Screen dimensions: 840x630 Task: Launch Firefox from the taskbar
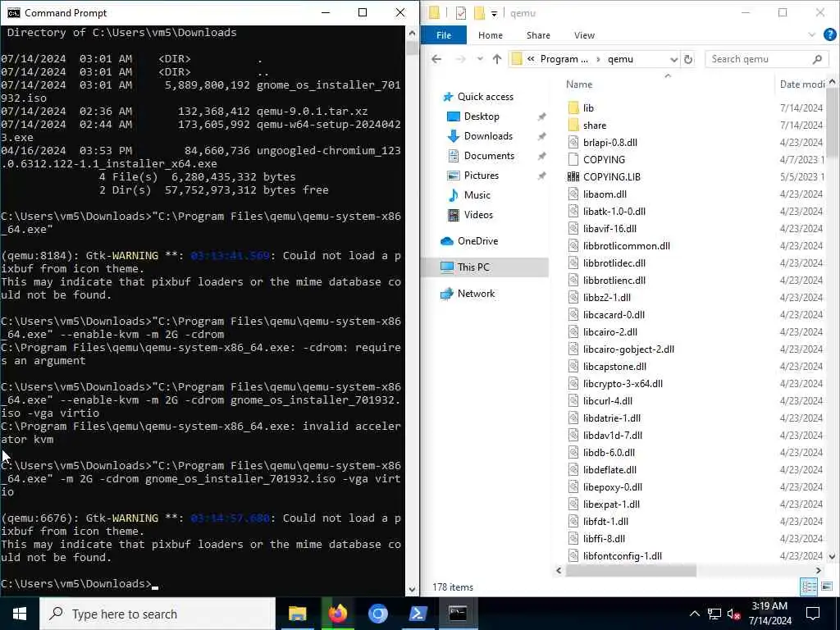pyautogui.click(x=337, y=614)
